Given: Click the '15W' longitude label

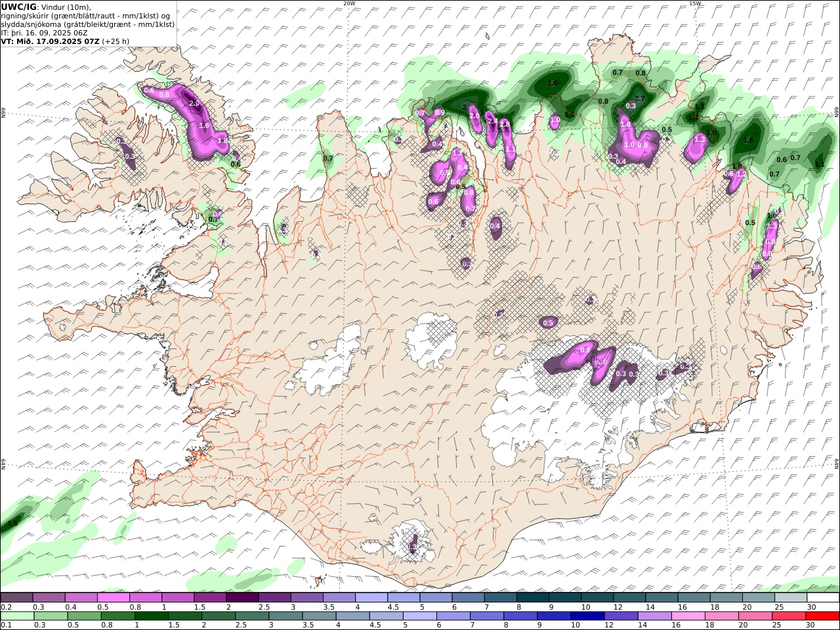Looking at the screenshot, I should pyautogui.click(x=695, y=3).
